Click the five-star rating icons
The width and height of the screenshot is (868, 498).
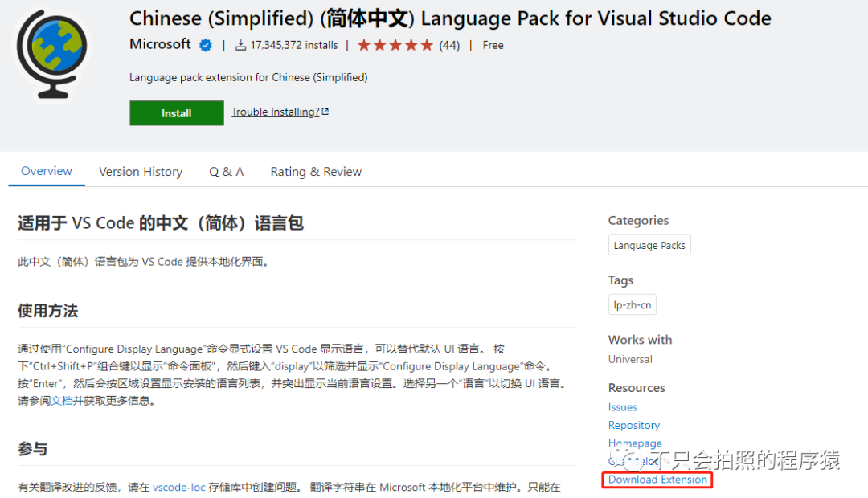(x=395, y=45)
